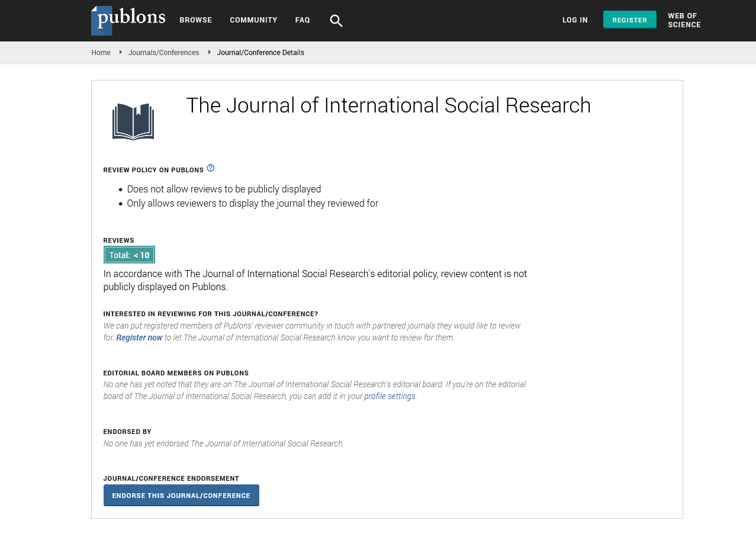Click the review policy help icon
Image resolution: width=756 pixels, height=553 pixels.
coord(211,168)
